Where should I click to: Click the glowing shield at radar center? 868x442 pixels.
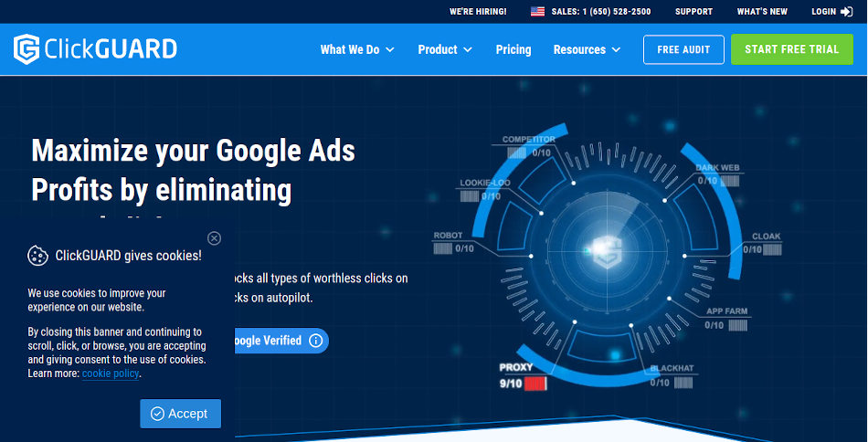pyautogui.click(x=608, y=252)
